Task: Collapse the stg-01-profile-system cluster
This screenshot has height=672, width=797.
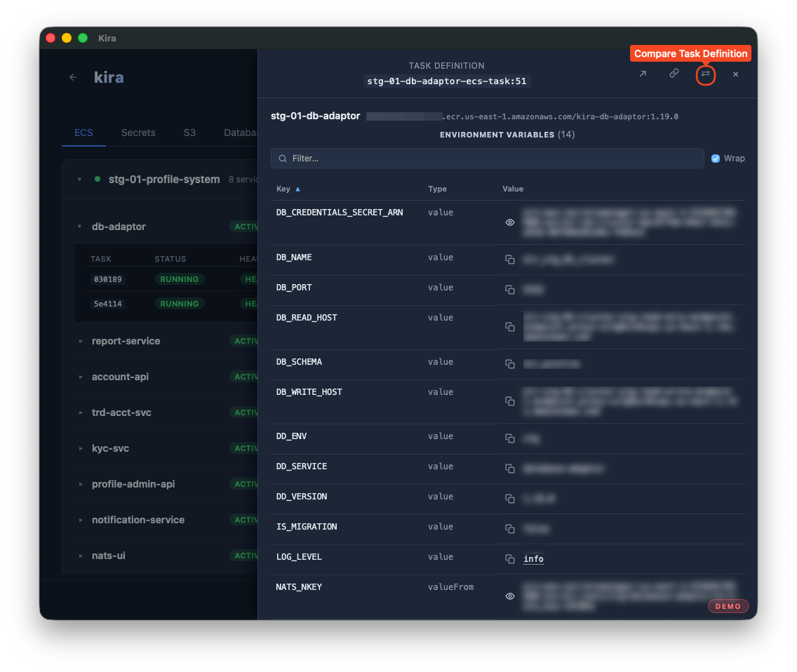Action: click(x=80, y=180)
